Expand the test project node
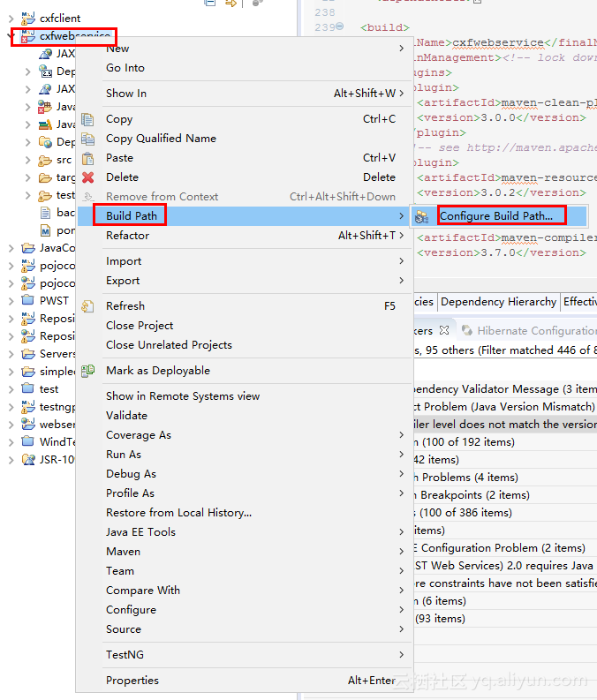The height and width of the screenshot is (700, 597). pos(11,389)
